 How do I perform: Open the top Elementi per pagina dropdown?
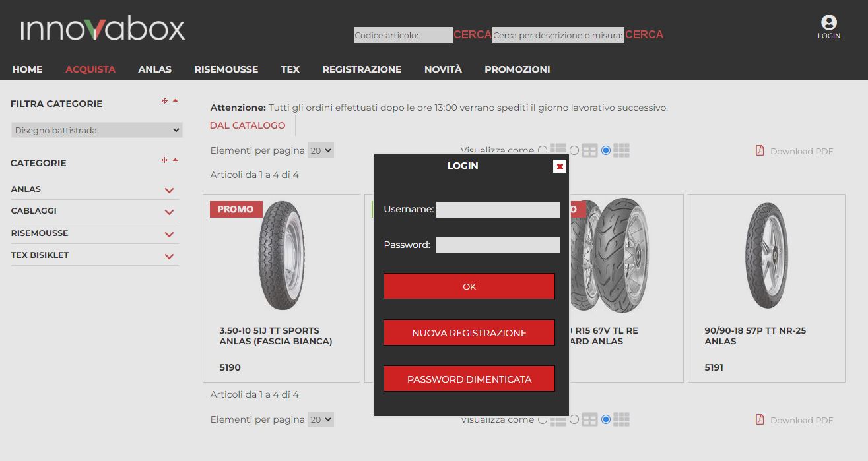click(321, 150)
